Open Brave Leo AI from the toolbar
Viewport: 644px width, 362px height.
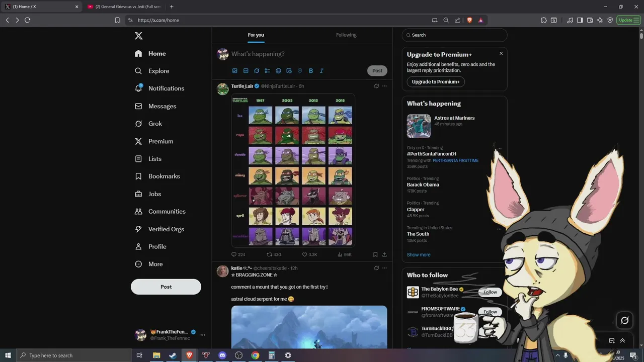600,20
